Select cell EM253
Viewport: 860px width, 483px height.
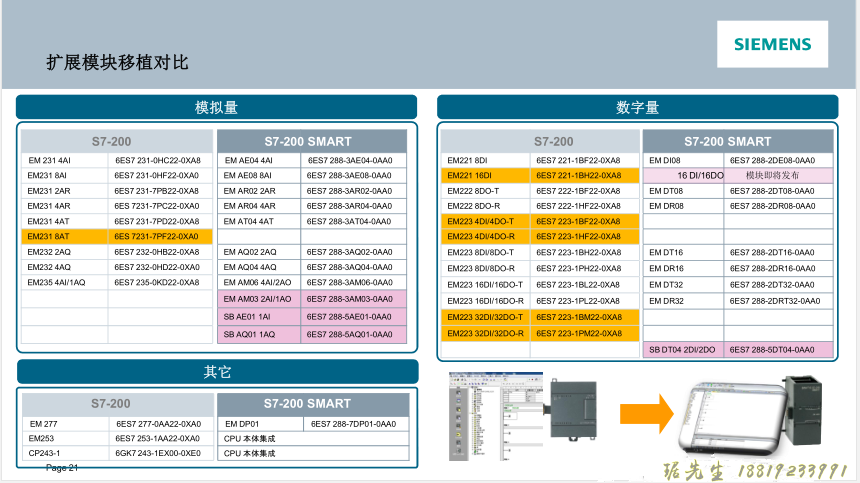(66, 439)
